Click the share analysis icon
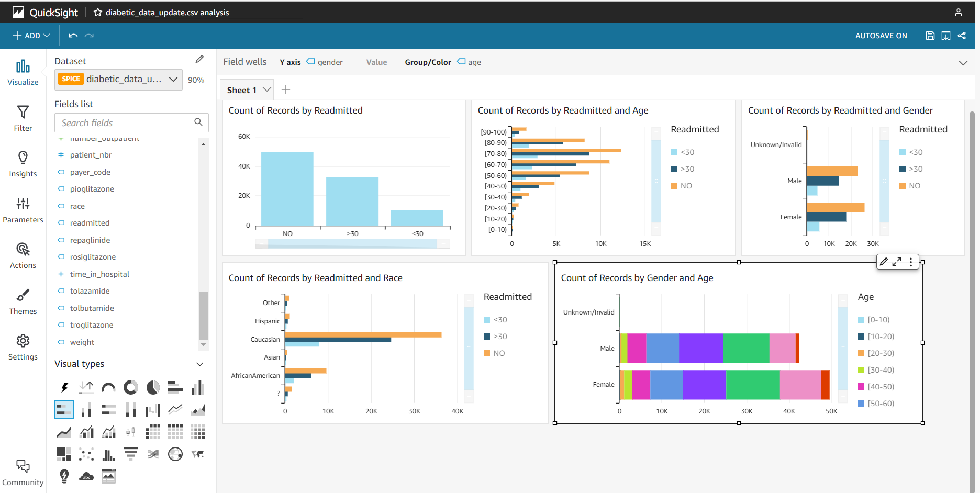 click(x=962, y=36)
